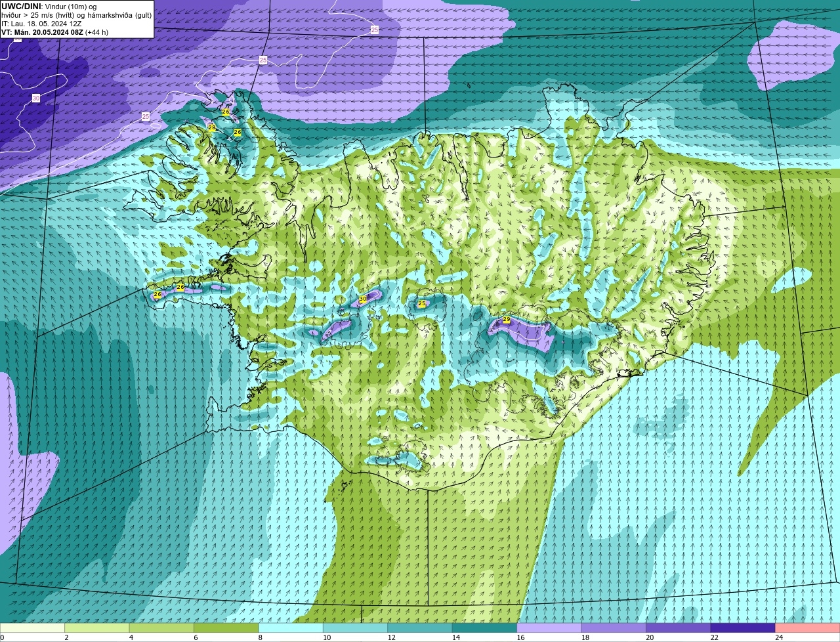Click the '2' scale number under the legend
The width and height of the screenshot is (840, 642).
[x=66, y=637]
